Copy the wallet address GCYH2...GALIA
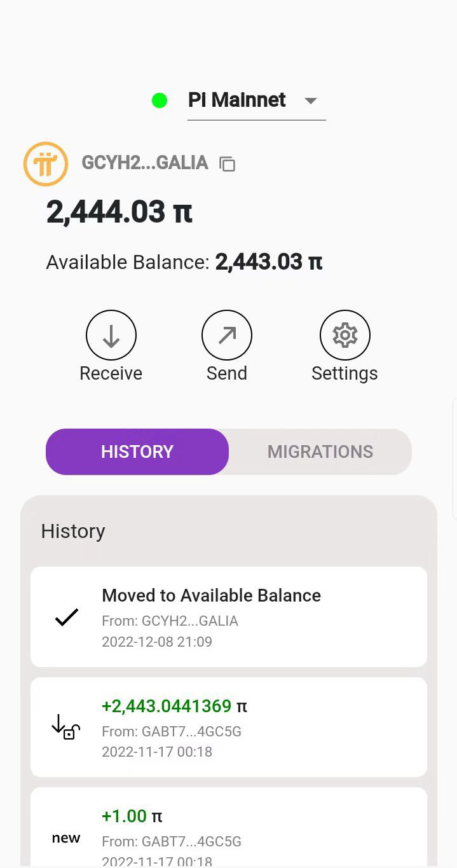 pyautogui.click(x=227, y=164)
